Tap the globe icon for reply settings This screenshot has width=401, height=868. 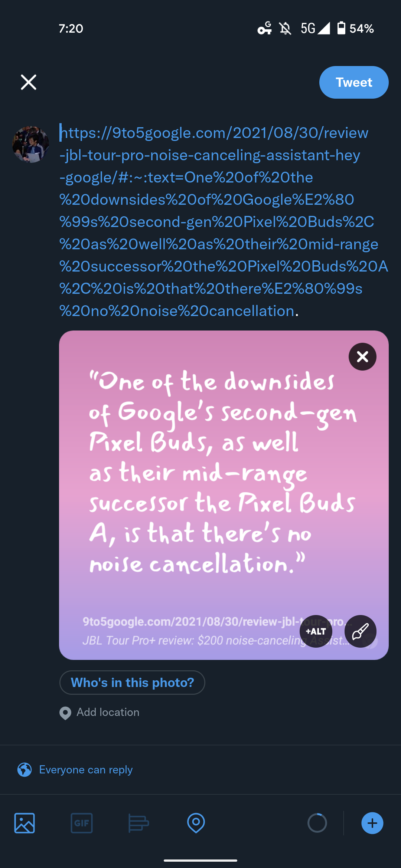click(25, 770)
